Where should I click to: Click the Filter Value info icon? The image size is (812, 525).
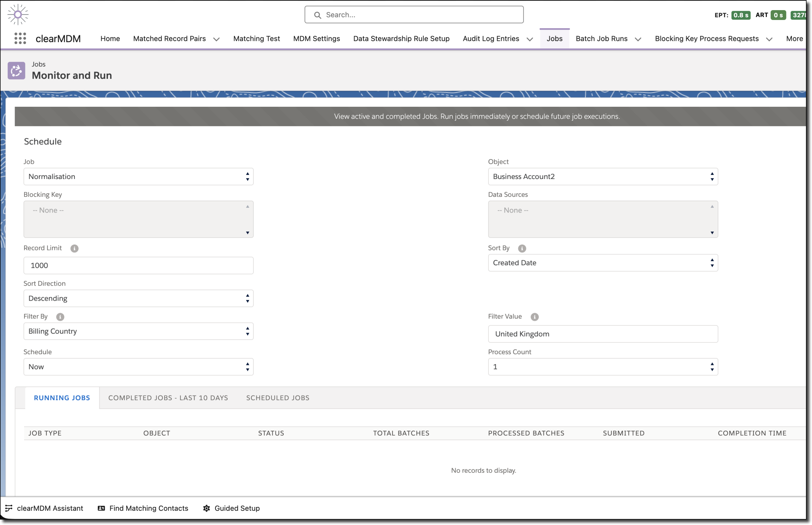[534, 317]
